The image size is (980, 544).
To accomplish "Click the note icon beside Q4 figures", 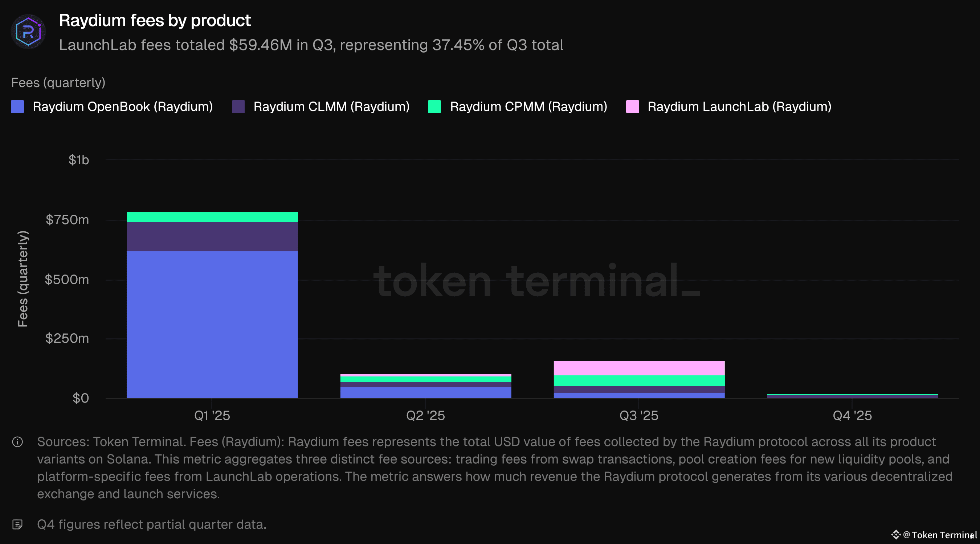I will [17, 525].
